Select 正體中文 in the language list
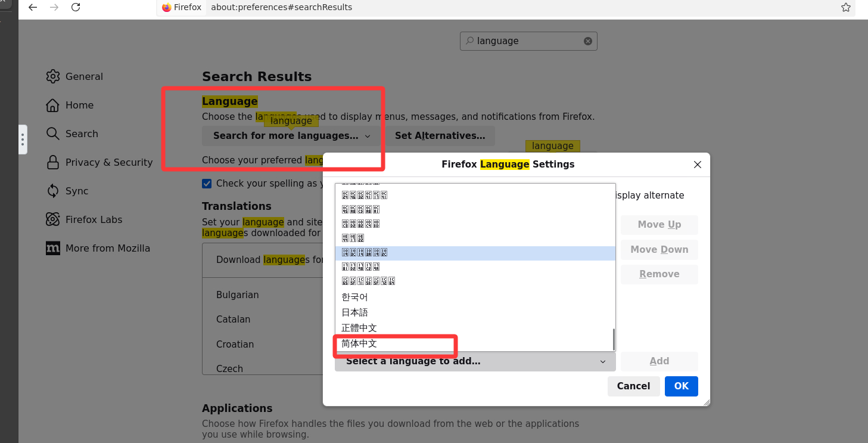 [475, 328]
